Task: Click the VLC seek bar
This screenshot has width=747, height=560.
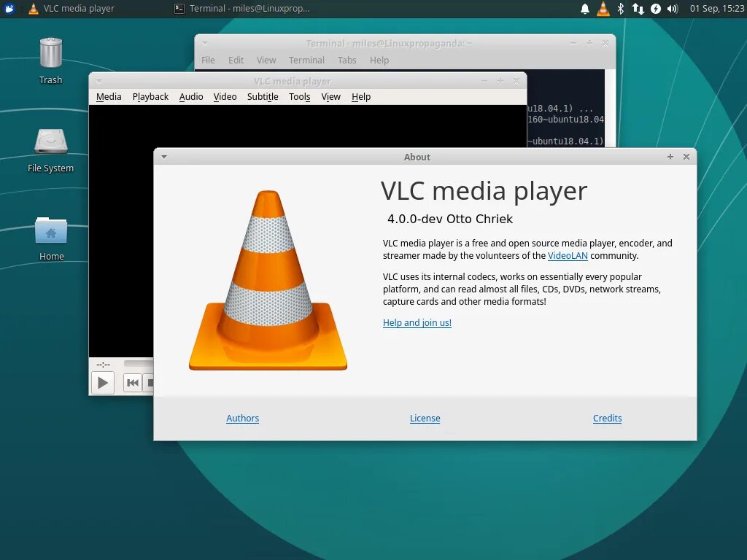Action: point(139,364)
